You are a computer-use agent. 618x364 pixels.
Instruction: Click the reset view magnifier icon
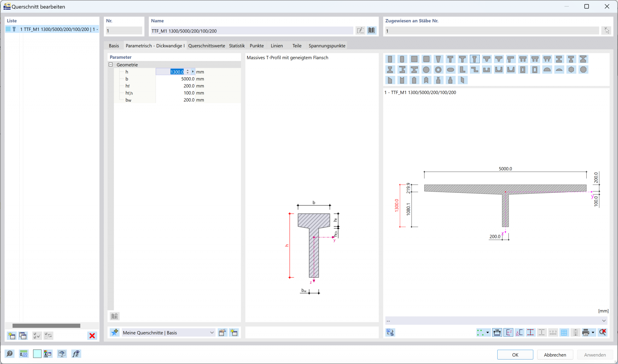(x=603, y=332)
